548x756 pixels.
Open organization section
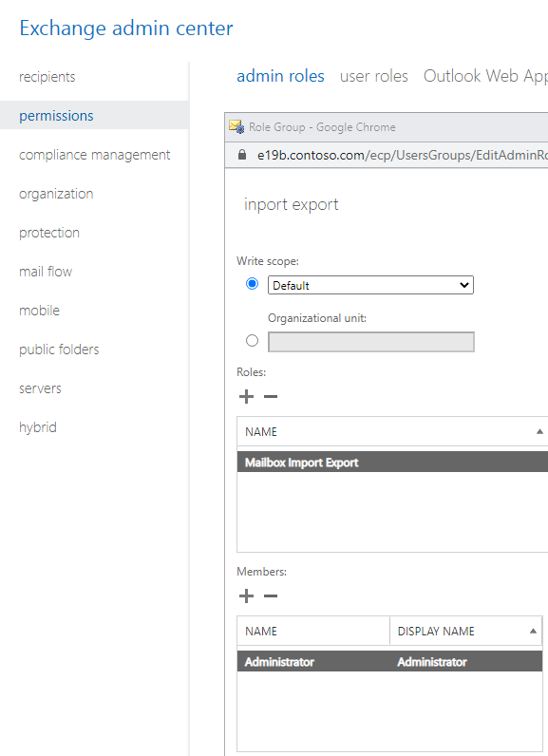[56, 194]
